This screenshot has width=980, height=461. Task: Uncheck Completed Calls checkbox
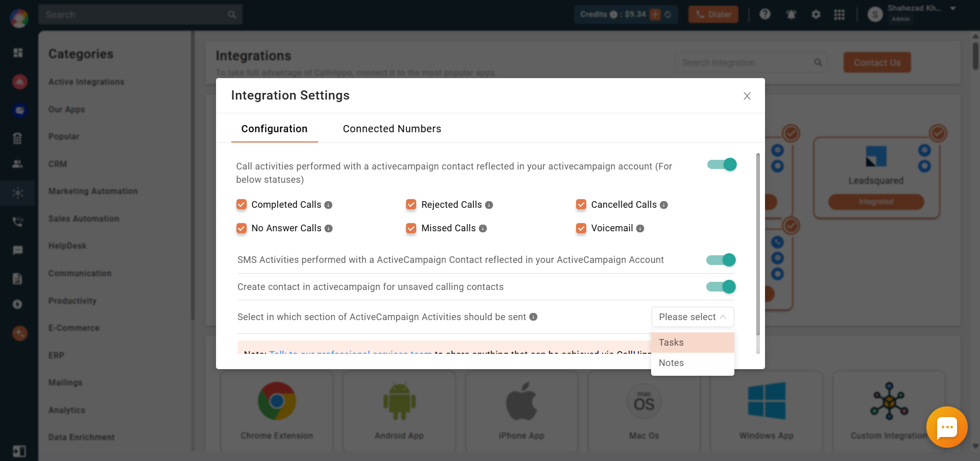242,205
